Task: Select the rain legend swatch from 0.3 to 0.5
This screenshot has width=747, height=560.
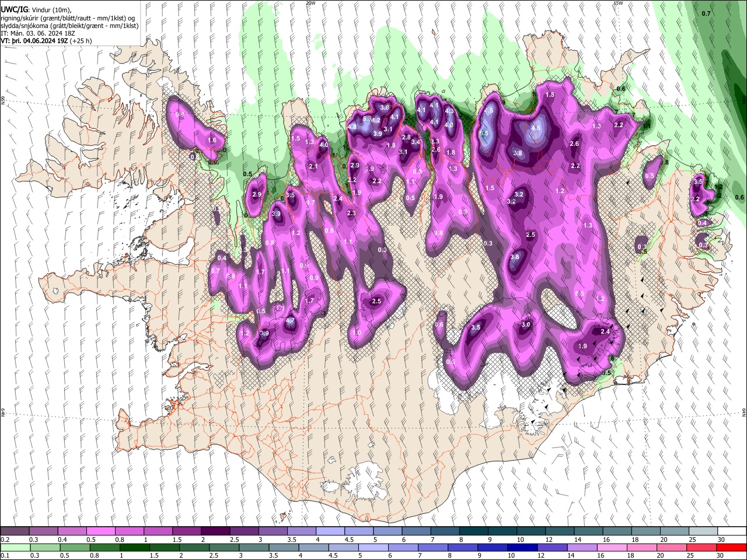Action: 44,547
